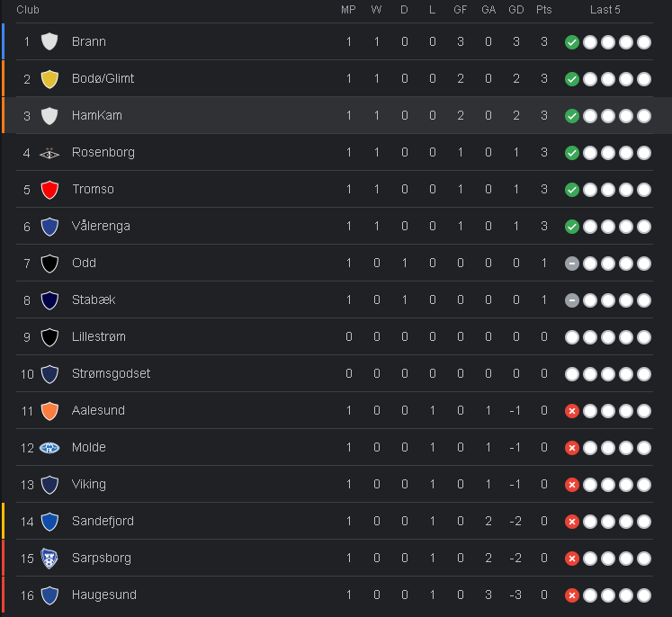
Task: Click the red Tromso crest icon
Action: (49, 190)
